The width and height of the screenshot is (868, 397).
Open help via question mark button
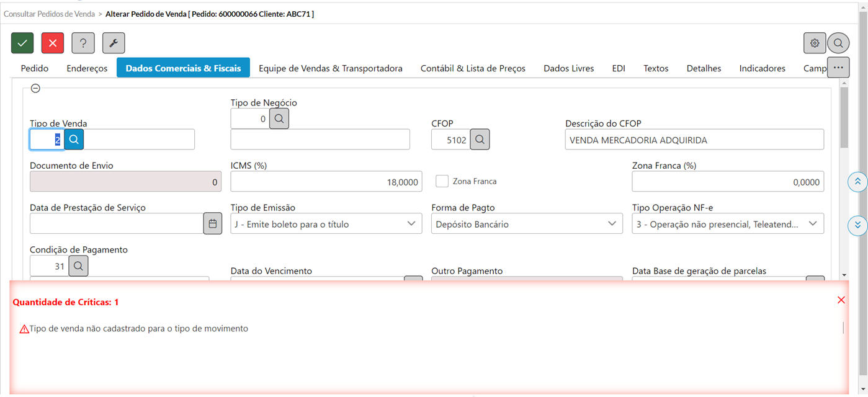point(83,43)
